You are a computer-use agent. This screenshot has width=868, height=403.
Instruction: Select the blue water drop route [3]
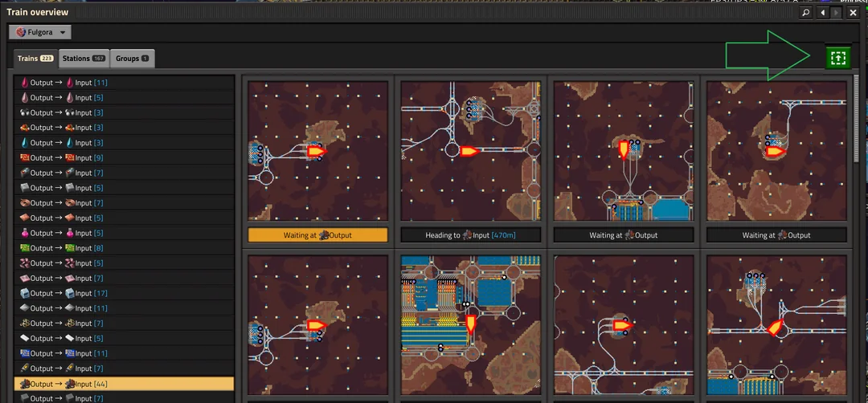(124, 143)
